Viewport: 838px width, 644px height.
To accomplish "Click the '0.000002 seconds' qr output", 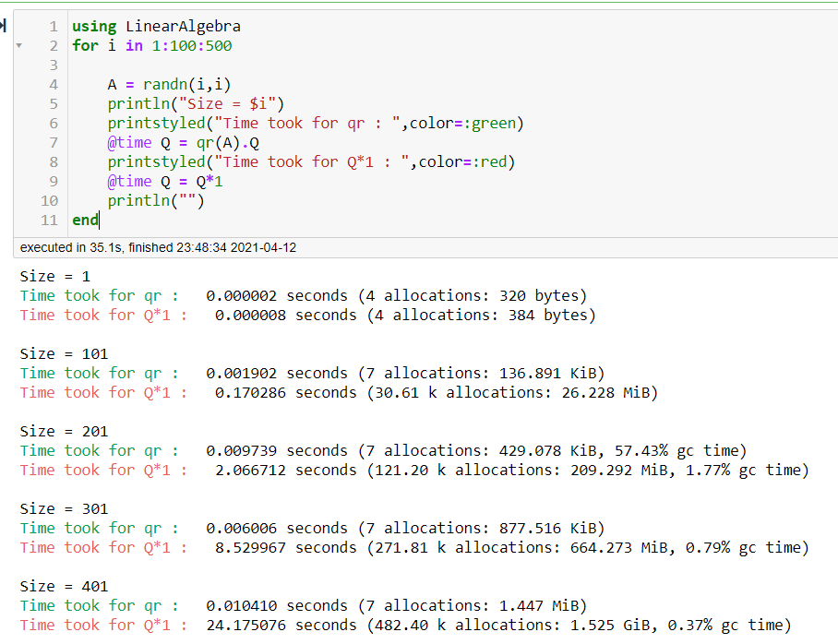I will click(x=277, y=295).
